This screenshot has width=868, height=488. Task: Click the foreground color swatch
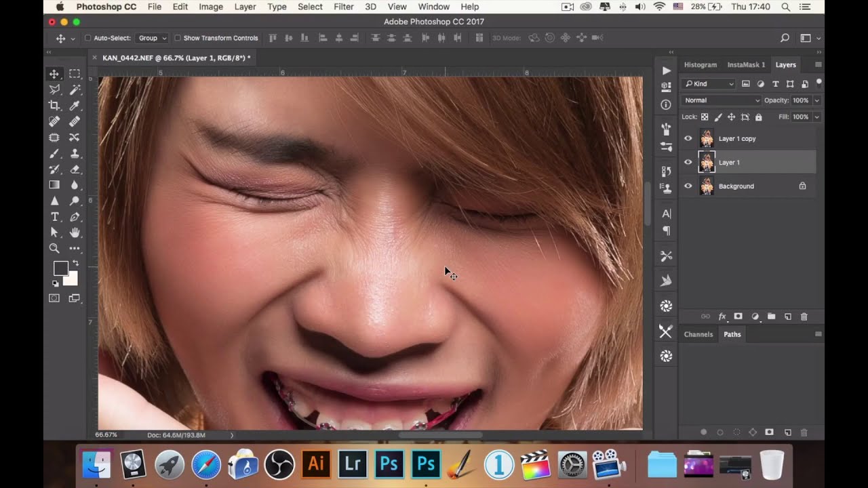(x=60, y=269)
